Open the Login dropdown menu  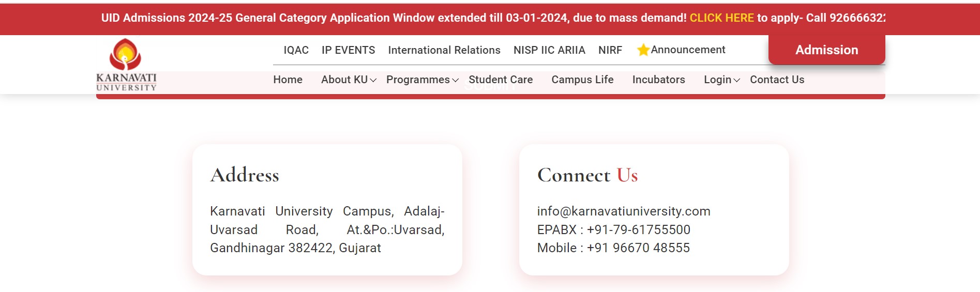tap(721, 80)
